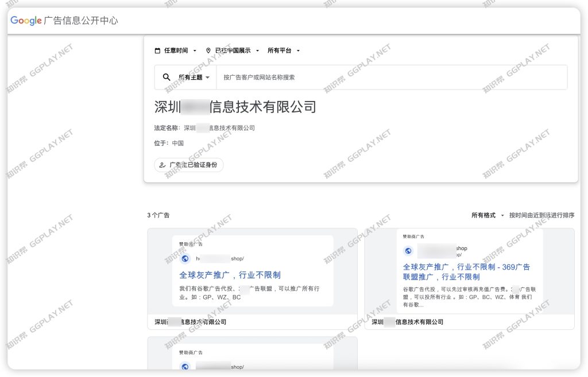Open ad headline 全球灰产推广，行业不限制 - 369广告联盟推广

coord(466,271)
